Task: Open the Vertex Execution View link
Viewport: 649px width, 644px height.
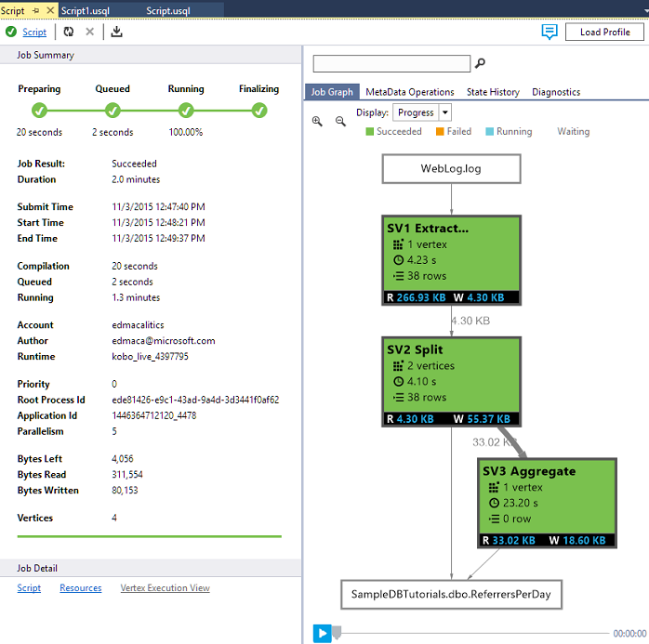Action: click(x=165, y=588)
